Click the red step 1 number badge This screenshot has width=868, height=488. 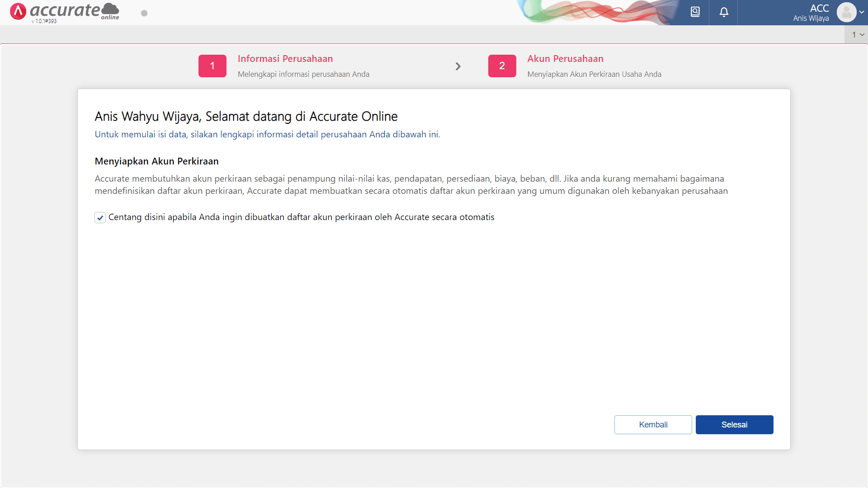pos(212,66)
